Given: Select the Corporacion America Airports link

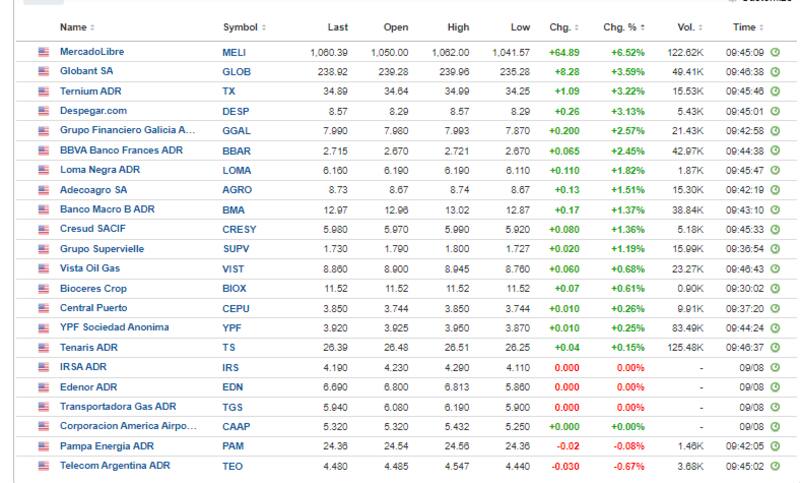Looking at the screenshot, I should point(128,426).
